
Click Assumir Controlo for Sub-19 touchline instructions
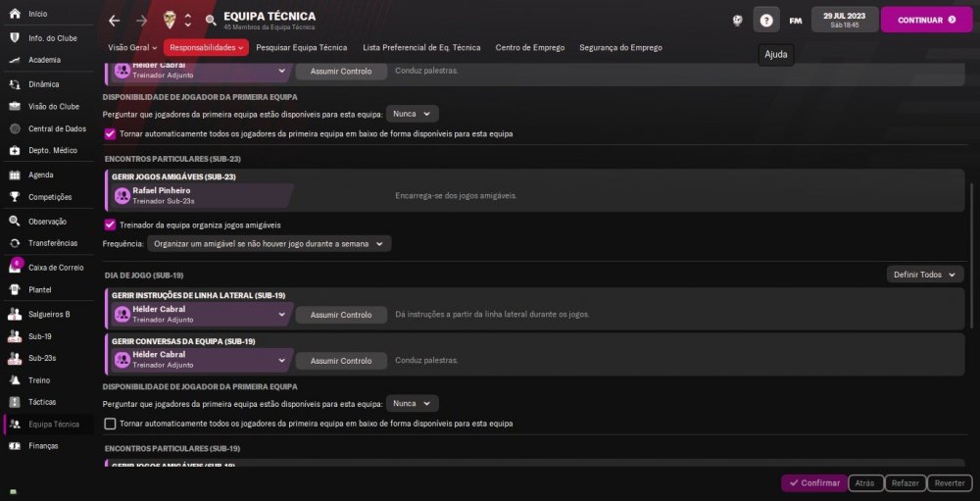(341, 315)
